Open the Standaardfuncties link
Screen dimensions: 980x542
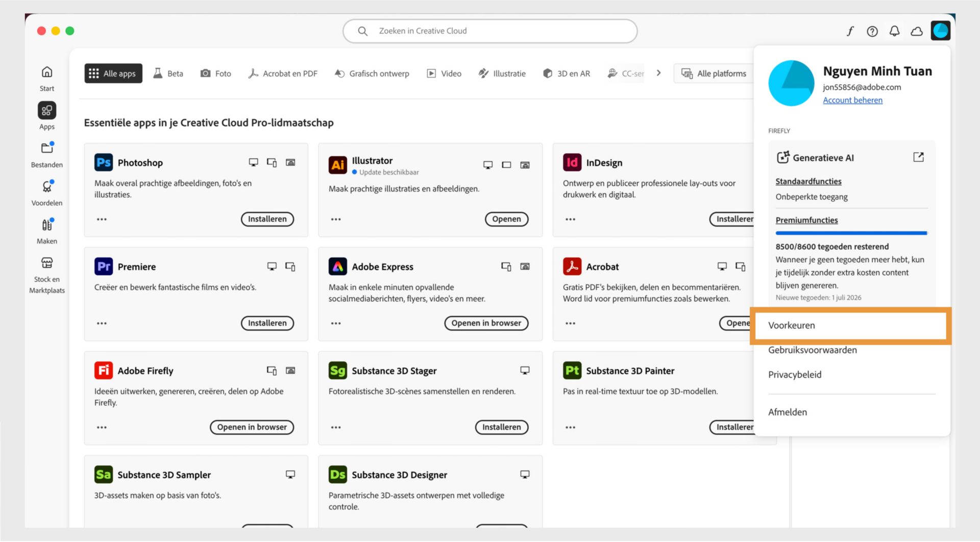click(x=808, y=182)
